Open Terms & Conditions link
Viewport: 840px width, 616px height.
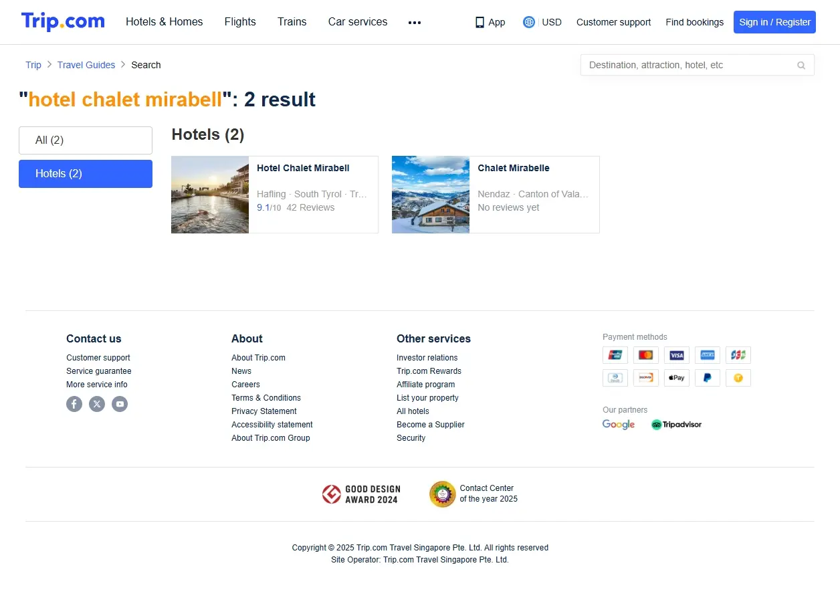tap(266, 398)
